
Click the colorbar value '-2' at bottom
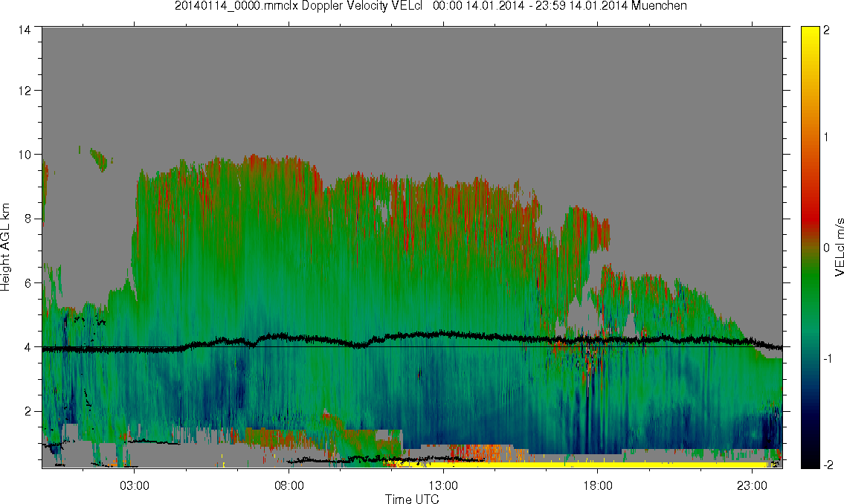828,465
